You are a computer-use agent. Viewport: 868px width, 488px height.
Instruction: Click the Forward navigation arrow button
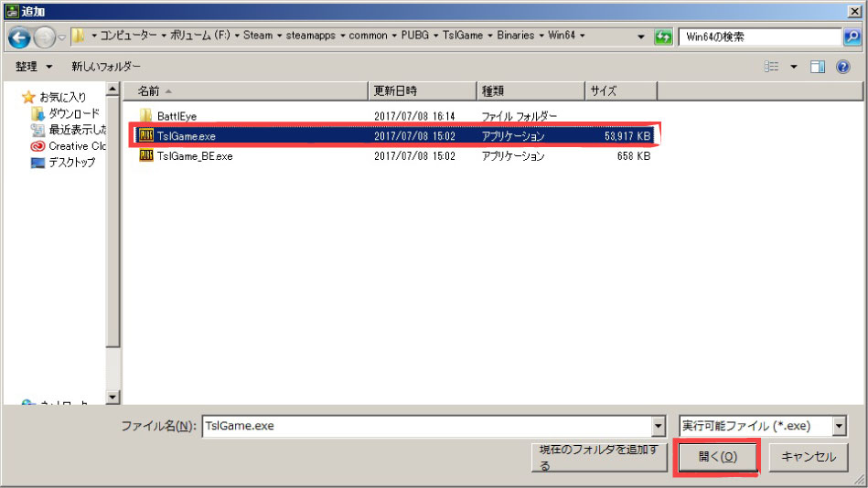44,37
